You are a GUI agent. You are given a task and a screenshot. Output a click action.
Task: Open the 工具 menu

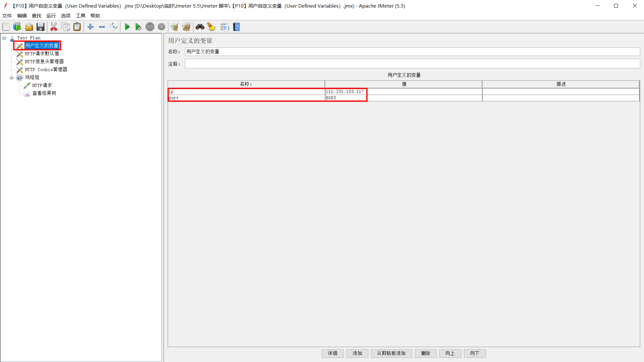click(81, 16)
